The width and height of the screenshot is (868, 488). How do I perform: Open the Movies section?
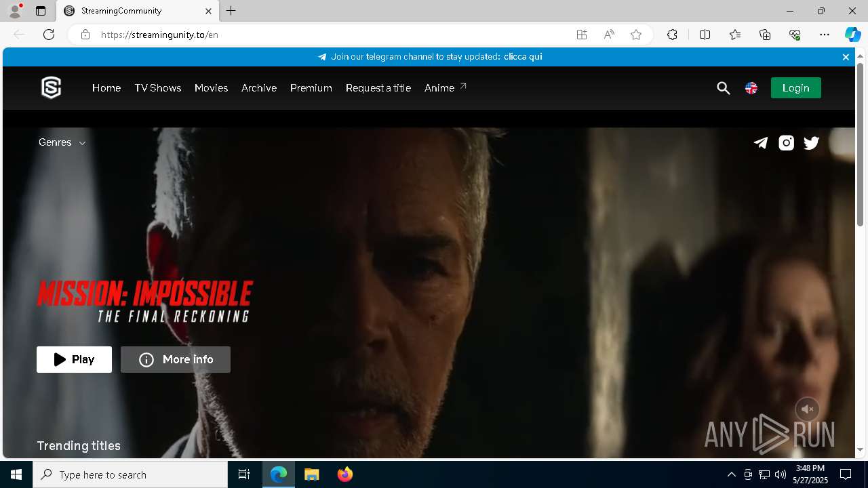coord(211,88)
